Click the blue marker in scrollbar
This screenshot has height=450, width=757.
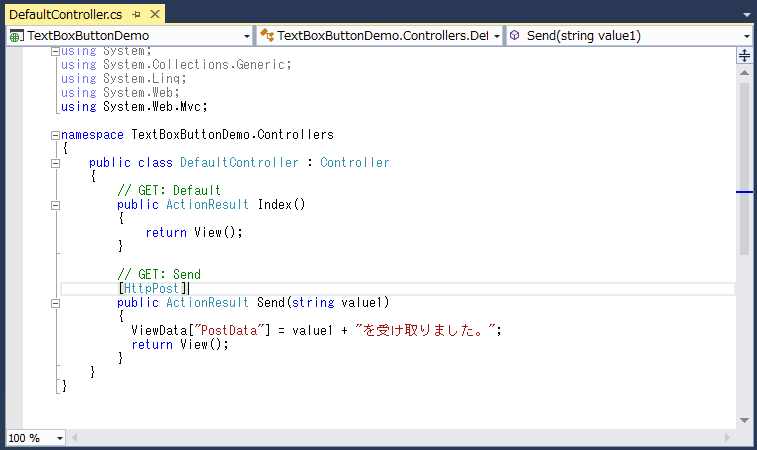pyautogui.click(x=744, y=192)
